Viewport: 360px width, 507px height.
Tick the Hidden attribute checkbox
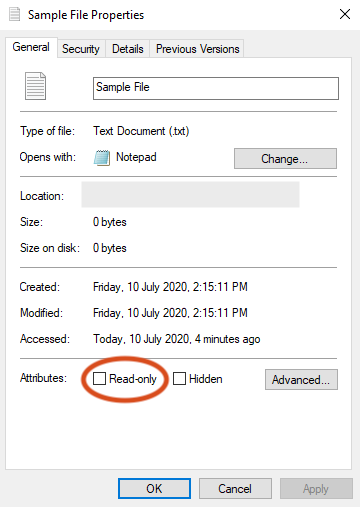coord(179,379)
